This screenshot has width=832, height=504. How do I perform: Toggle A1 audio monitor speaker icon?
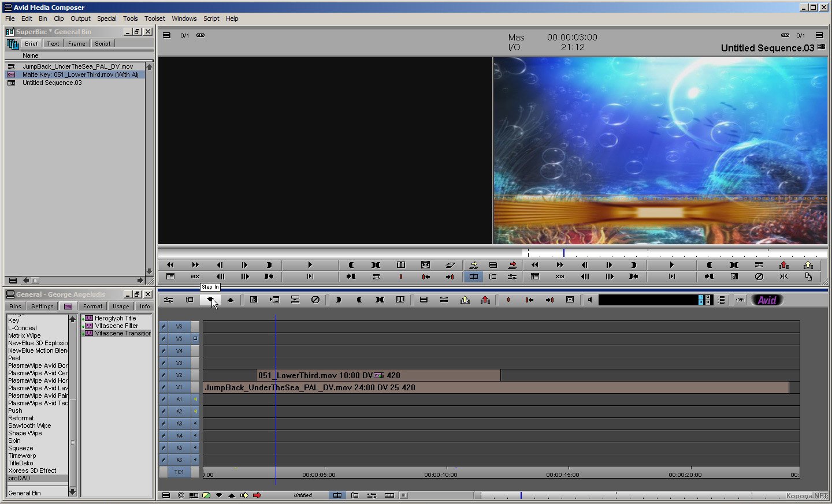tap(195, 400)
